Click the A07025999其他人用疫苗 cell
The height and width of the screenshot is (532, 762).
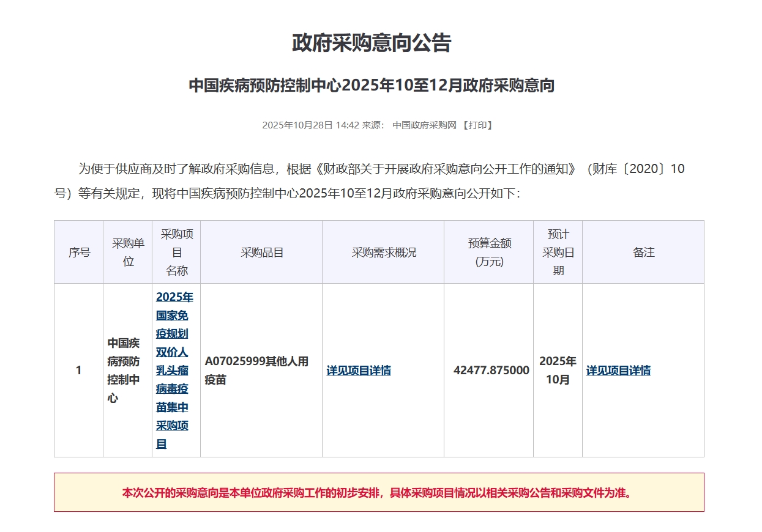tap(261, 371)
